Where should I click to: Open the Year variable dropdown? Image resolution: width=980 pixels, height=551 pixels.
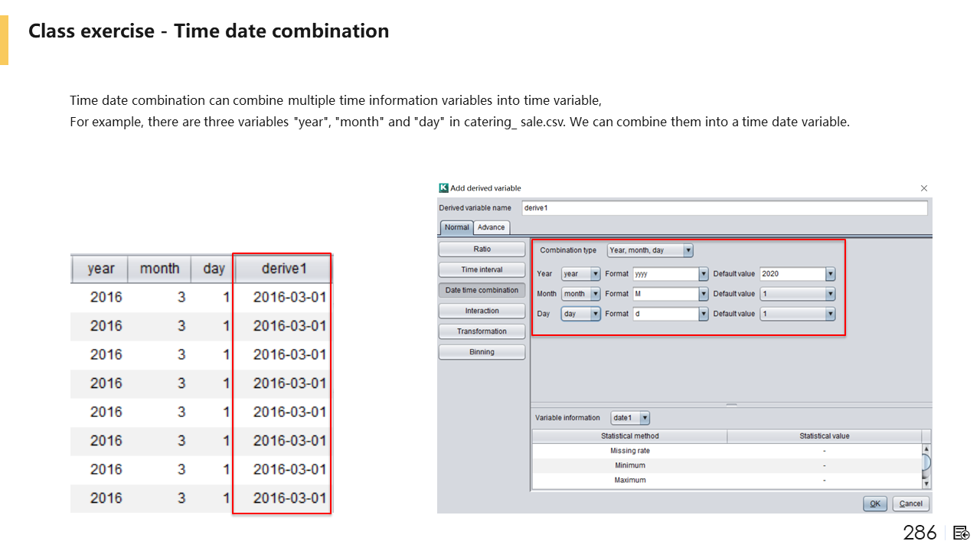point(595,274)
